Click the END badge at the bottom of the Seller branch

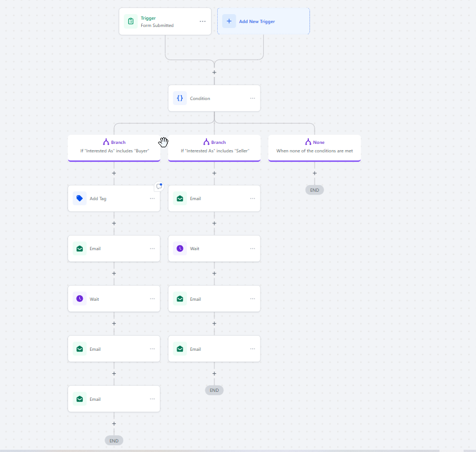click(214, 390)
